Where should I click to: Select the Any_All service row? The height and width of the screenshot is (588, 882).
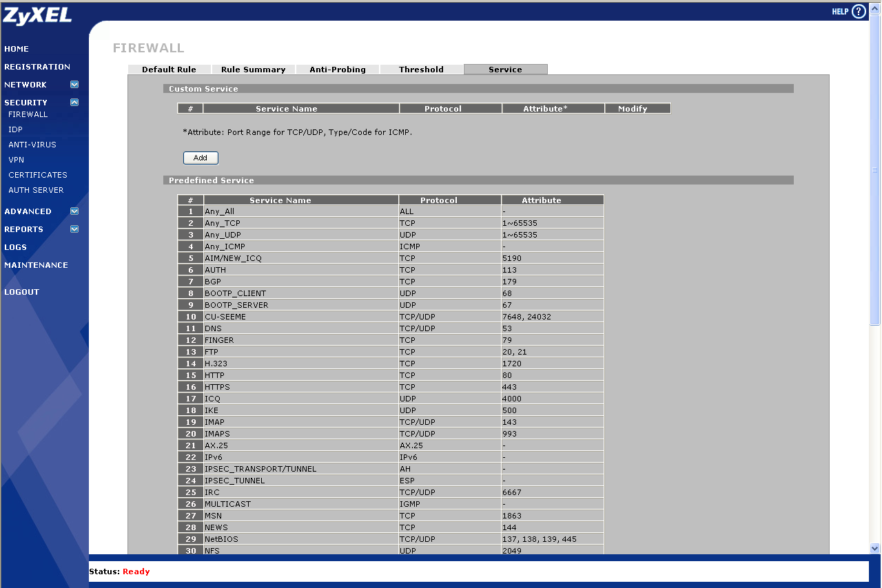click(x=390, y=211)
